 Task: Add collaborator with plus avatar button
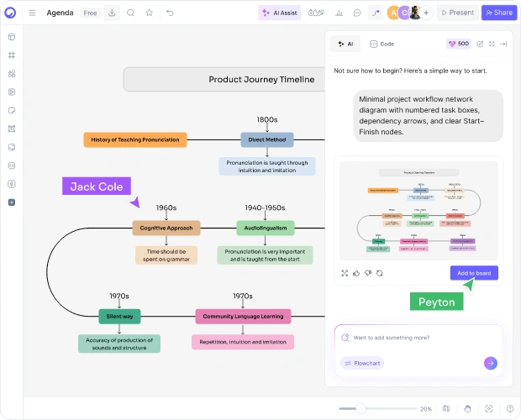pos(426,13)
